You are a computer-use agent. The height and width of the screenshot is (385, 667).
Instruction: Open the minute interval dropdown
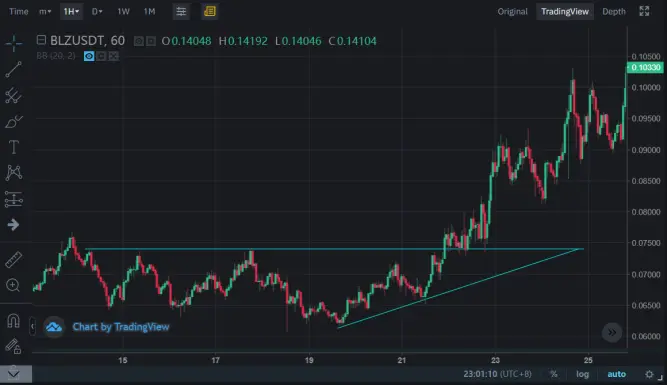click(45, 11)
